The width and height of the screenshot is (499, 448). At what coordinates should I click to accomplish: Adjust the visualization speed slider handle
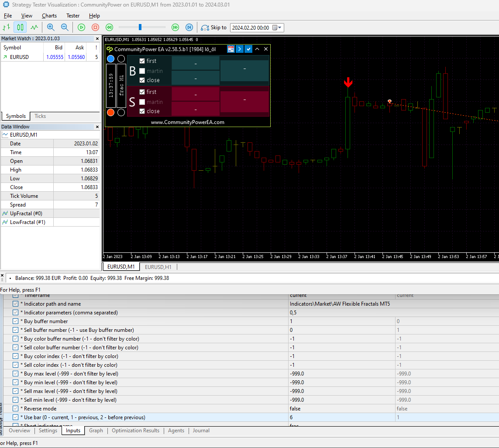click(140, 28)
